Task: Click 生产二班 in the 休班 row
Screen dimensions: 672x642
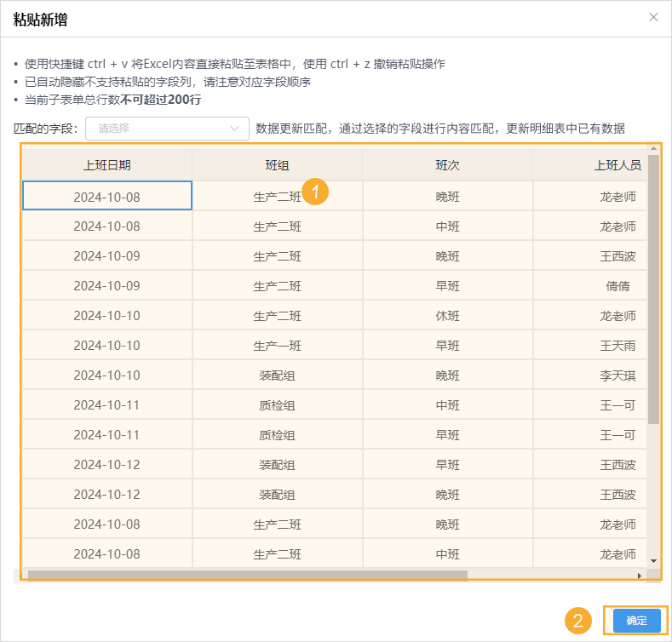Action: point(278,316)
